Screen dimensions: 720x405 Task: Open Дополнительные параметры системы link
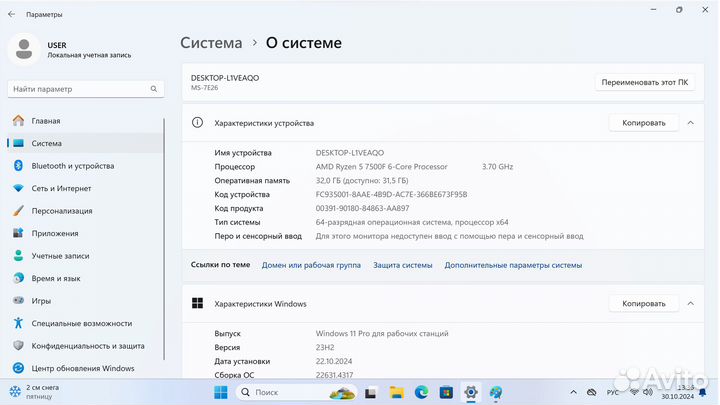coord(513,265)
